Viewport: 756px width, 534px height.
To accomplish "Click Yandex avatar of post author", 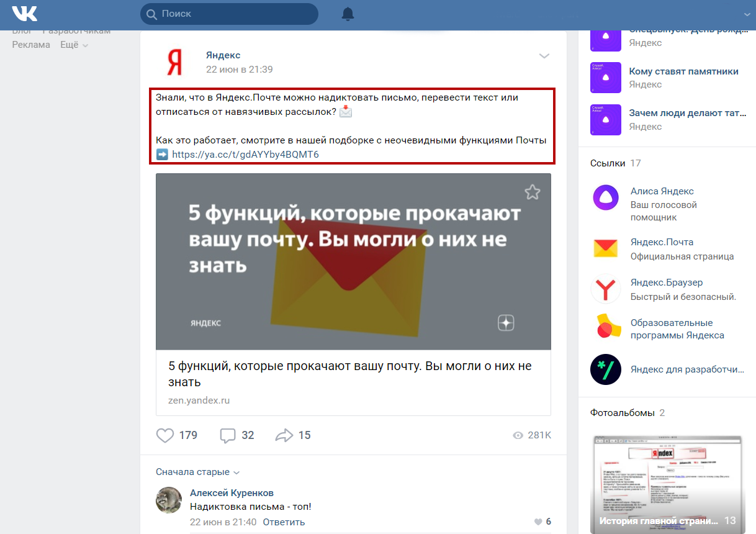I will click(174, 62).
